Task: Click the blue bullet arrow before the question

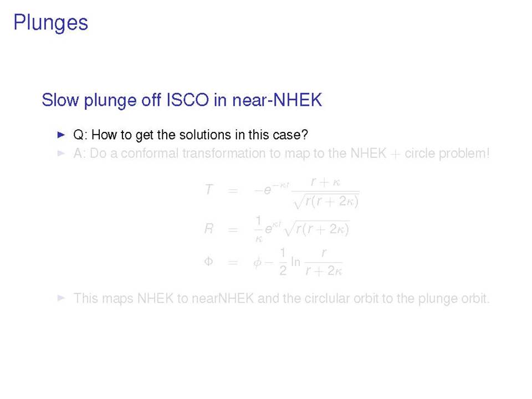Action: click(x=61, y=135)
